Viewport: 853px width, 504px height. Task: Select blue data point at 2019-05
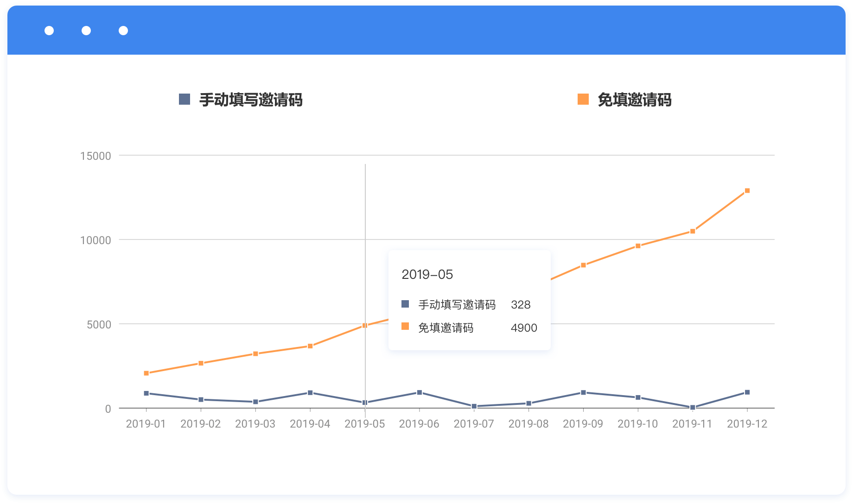click(365, 403)
